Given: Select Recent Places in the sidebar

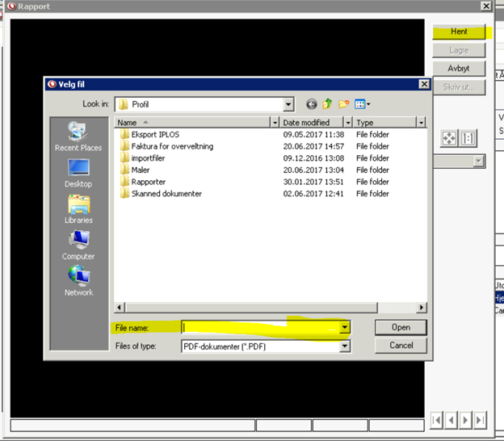Looking at the screenshot, I should tap(78, 136).
